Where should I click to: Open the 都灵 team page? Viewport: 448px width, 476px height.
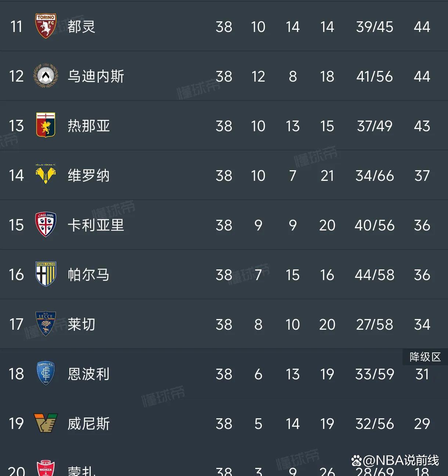pos(82,26)
